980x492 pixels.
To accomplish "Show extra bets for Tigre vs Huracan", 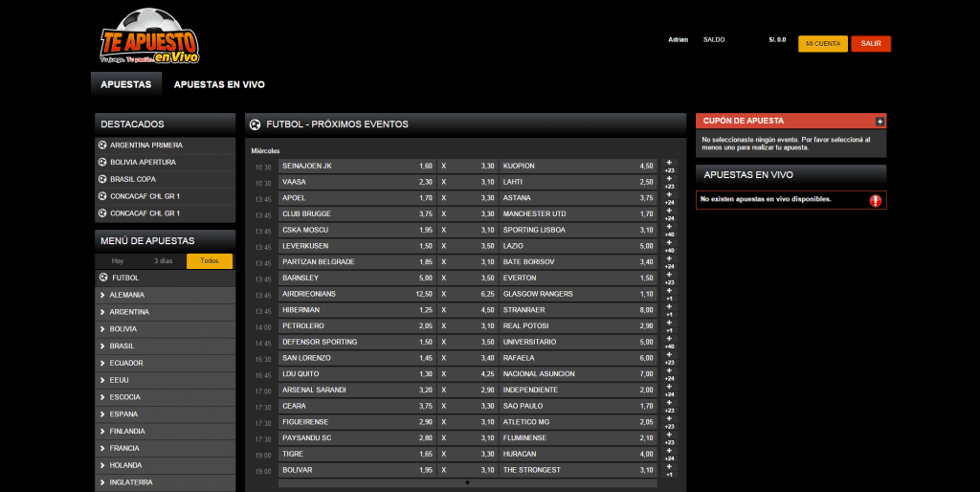I will (669, 455).
